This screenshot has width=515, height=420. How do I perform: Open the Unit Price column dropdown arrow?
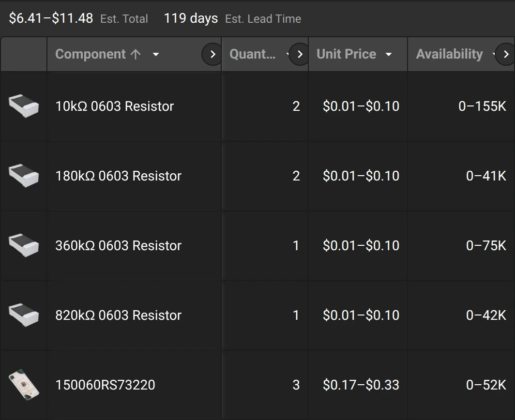click(389, 54)
